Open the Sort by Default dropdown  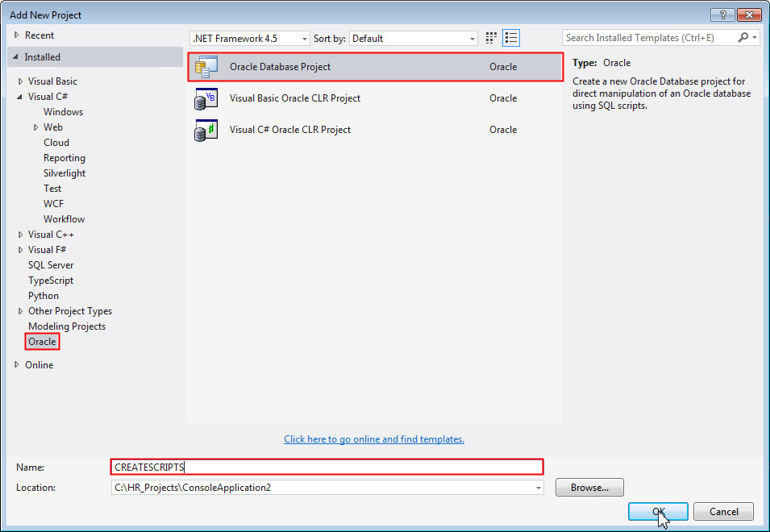[x=471, y=37]
